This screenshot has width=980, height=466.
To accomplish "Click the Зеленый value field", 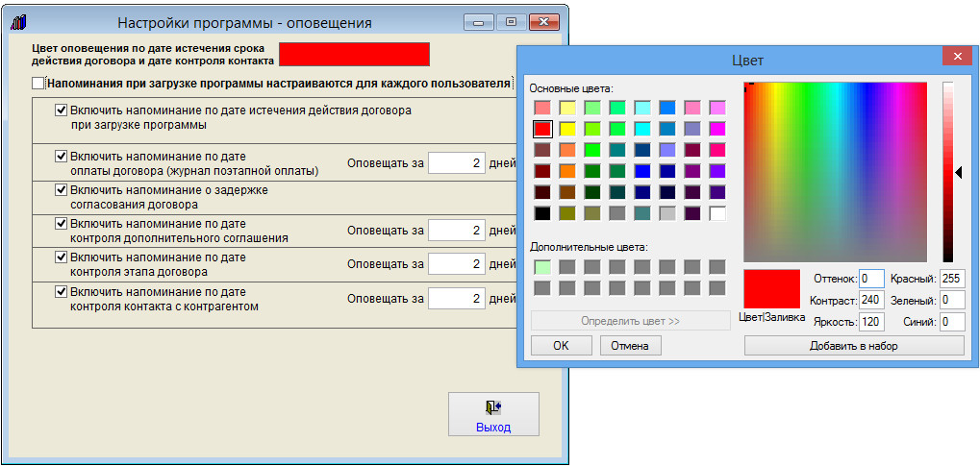I will (x=952, y=301).
